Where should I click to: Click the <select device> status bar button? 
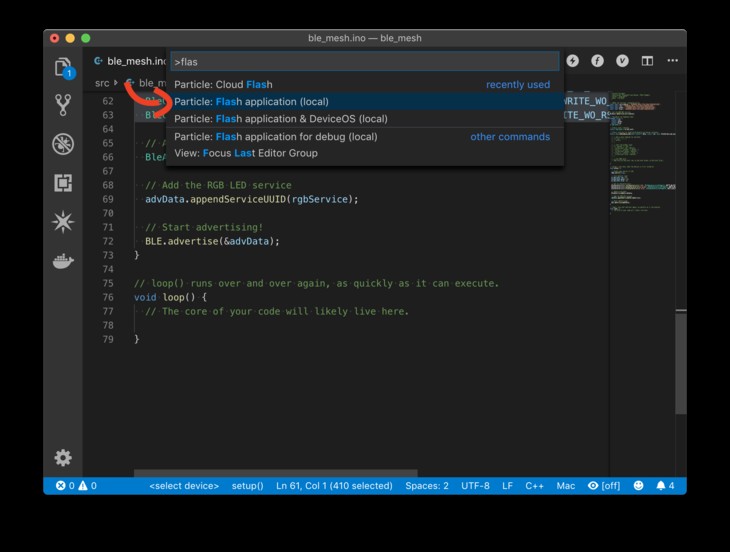(x=184, y=486)
